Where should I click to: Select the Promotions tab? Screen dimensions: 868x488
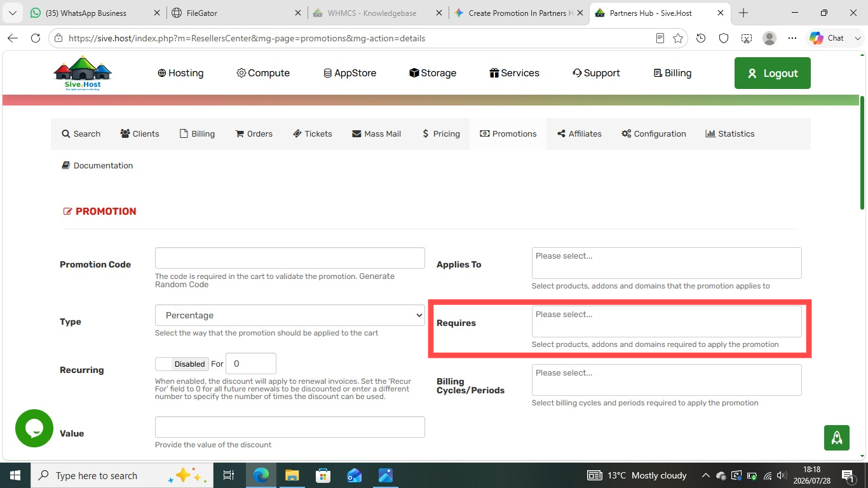[508, 134]
